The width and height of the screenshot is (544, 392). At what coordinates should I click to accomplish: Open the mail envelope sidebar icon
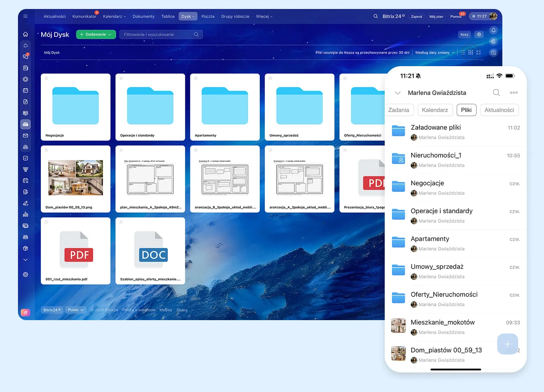(x=25, y=136)
